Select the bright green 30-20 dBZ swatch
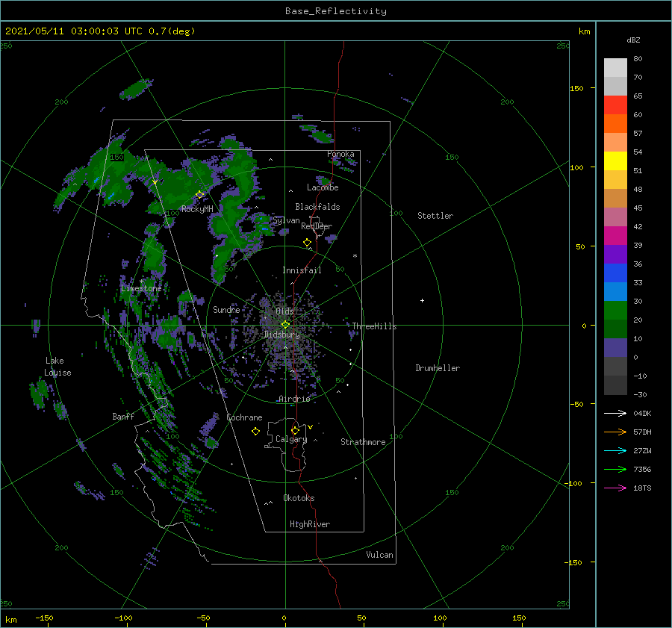Image resolution: width=672 pixels, height=628 pixels. point(615,310)
